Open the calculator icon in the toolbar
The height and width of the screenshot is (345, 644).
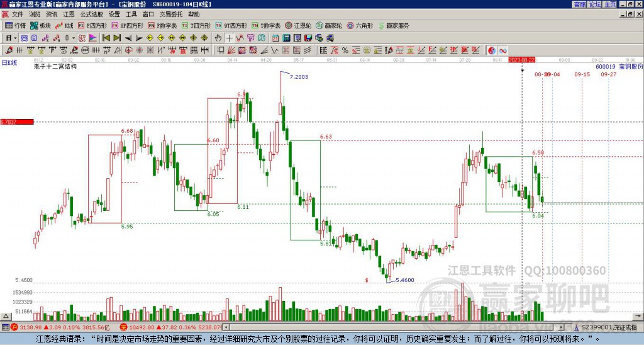287,38
